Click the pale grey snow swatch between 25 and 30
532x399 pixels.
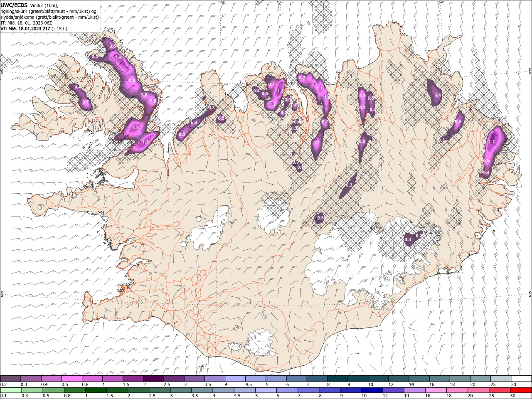[501, 379]
